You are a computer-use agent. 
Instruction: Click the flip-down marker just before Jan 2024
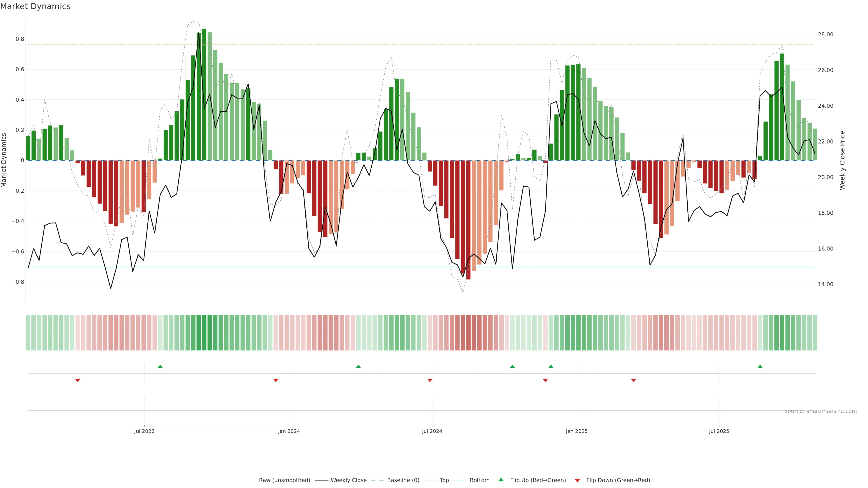(x=276, y=380)
